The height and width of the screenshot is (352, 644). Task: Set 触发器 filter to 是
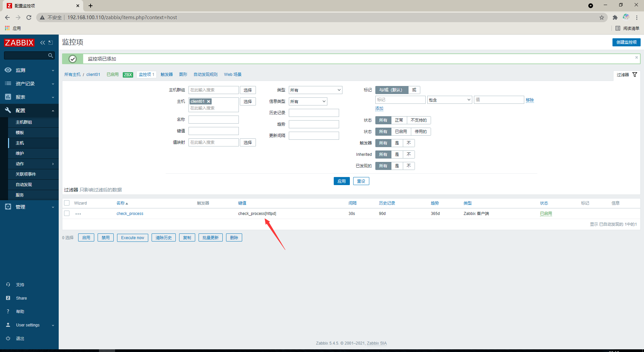[397, 143]
